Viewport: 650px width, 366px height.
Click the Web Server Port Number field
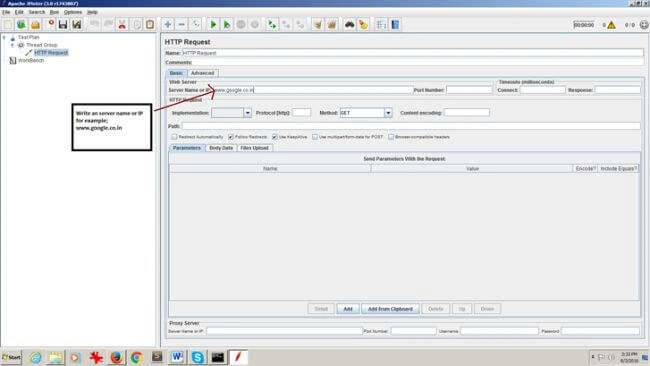(469, 90)
